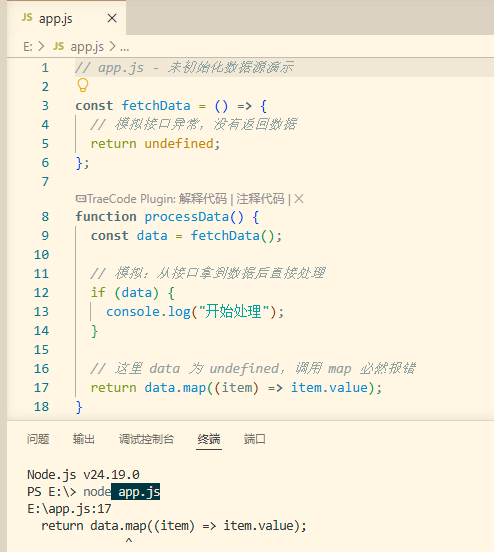Click the highlighted app.js text in terminal

138,492
